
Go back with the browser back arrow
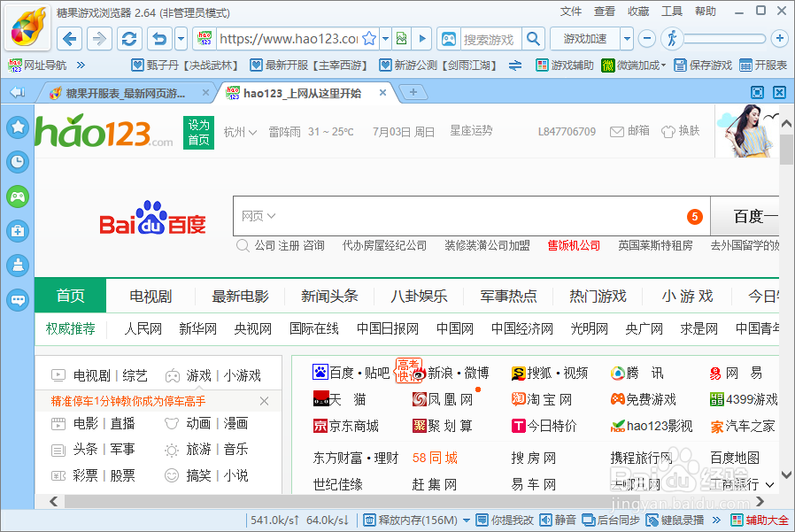[x=69, y=39]
